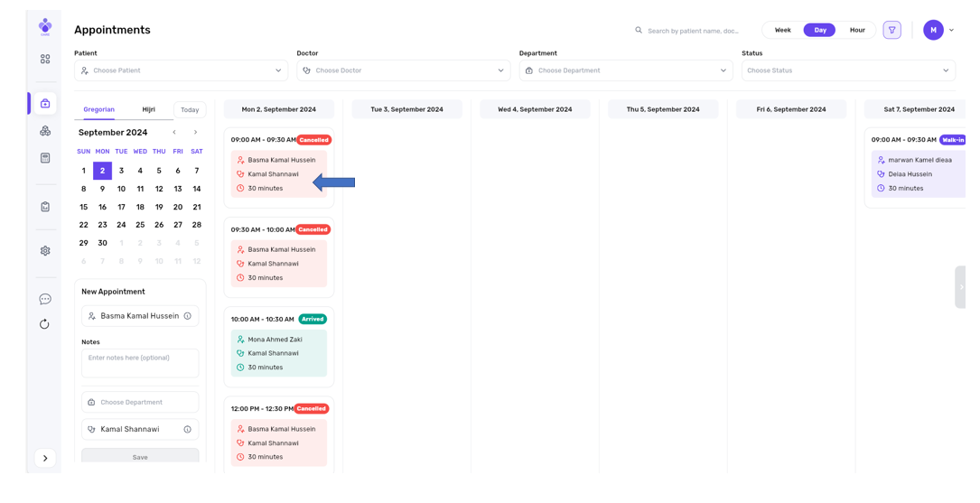Expand the Choose Status dropdown
This screenshot has width=980, height=503.
point(847,70)
